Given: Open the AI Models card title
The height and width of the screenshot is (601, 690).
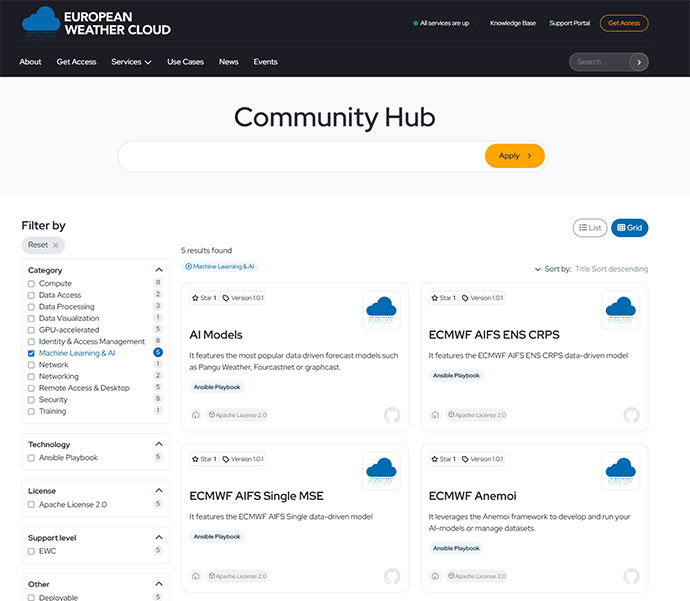Looking at the screenshot, I should pyautogui.click(x=216, y=335).
